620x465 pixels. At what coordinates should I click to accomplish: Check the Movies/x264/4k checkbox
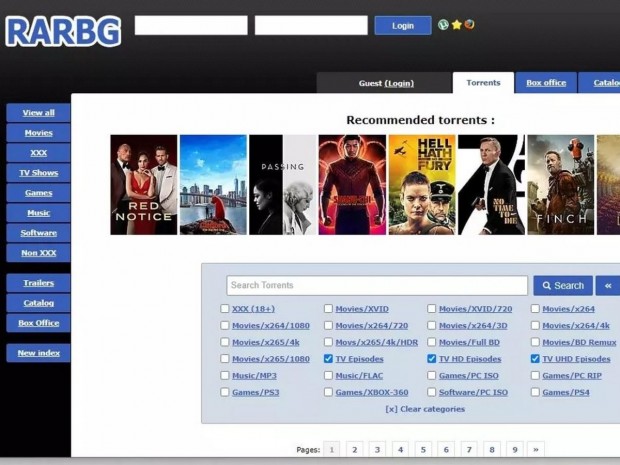[x=535, y=325]
